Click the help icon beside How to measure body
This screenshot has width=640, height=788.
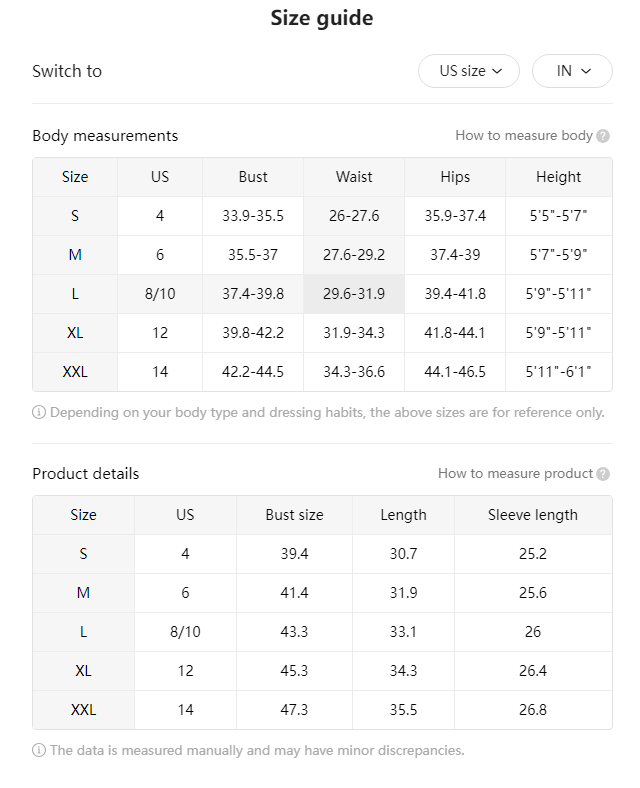pos(603,136)
